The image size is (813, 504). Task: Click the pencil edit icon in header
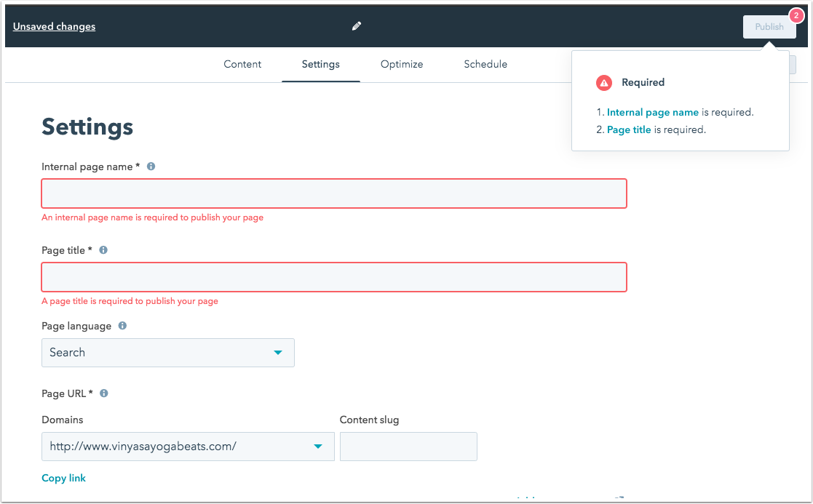point(356,26)
